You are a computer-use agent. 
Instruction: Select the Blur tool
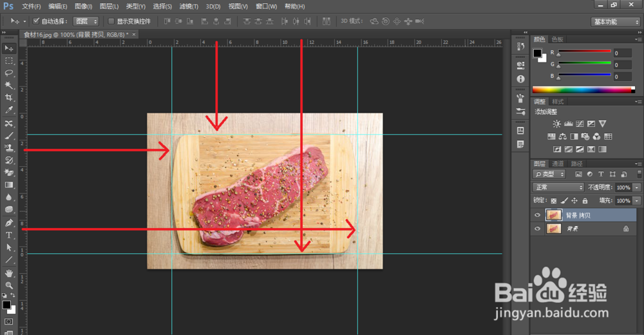tap(8, 197)
